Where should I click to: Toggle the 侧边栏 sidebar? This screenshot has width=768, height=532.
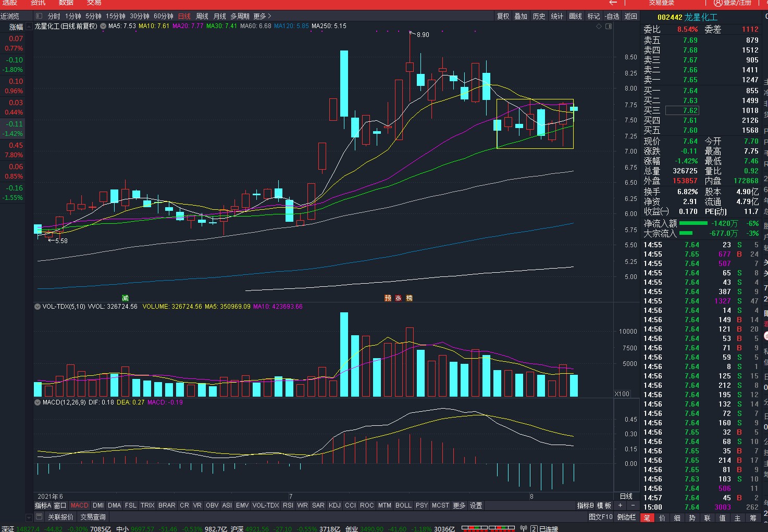(x=627, y=517)
